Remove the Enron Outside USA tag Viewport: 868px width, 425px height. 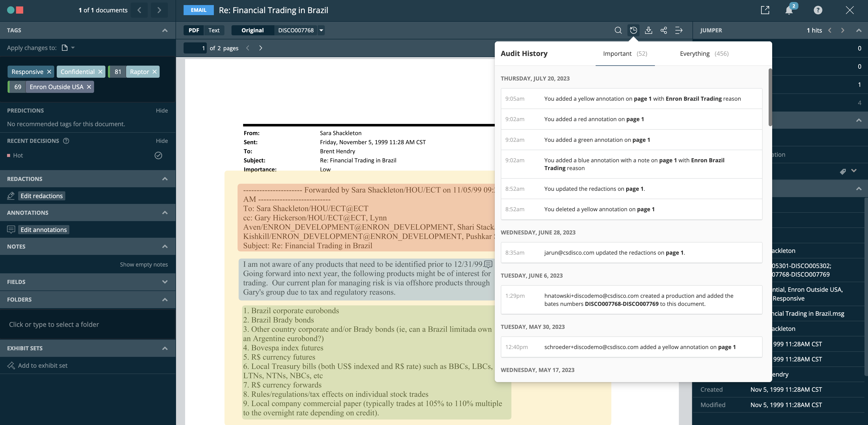click(x=89, y=87)
